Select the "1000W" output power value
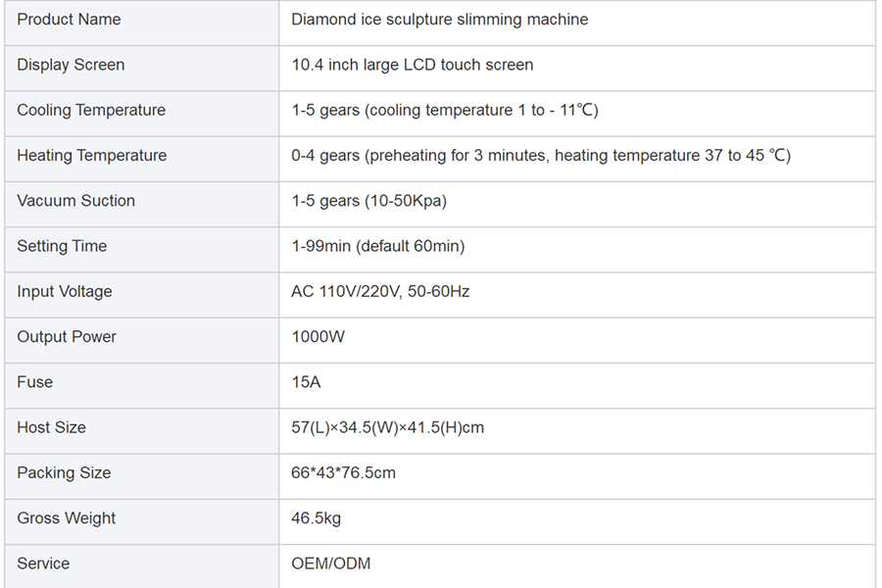 click(x=318, y=336)
